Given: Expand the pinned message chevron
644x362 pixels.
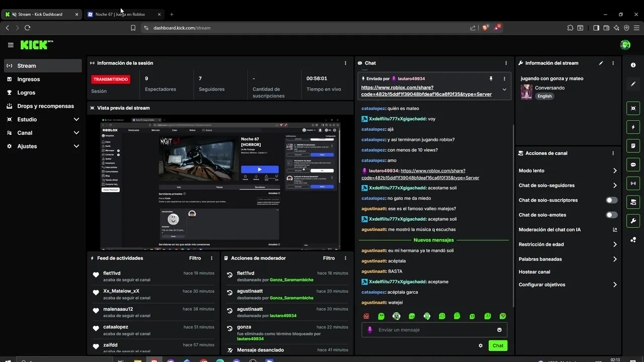Looking at the screenshot, I should pyautogui.click(x=504, y=89).
